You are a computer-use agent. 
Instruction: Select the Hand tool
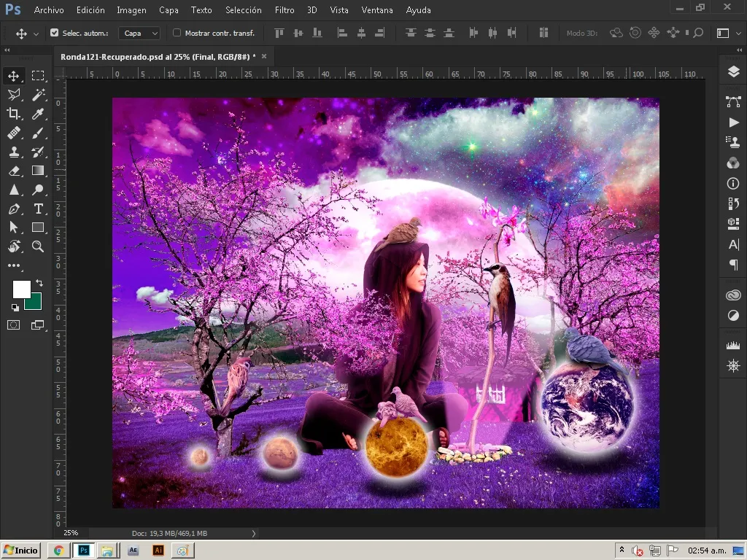[x=14, y=246]
